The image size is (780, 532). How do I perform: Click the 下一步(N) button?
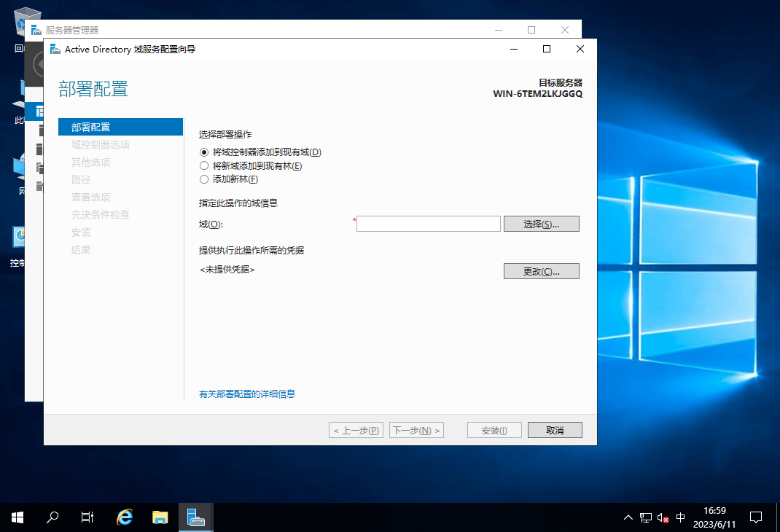coord(416,430)
